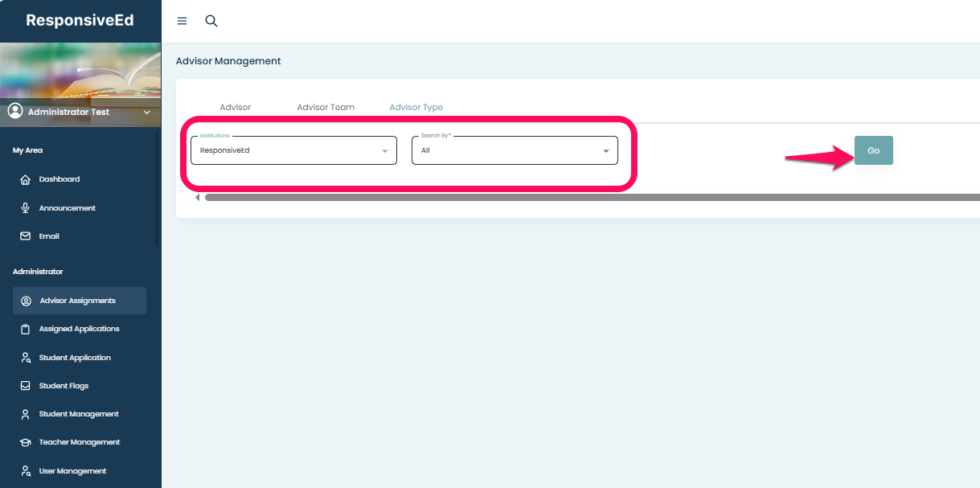Viewport: 980px width, 488px height.
Task: Go to Student Management page
Action: 79,414
